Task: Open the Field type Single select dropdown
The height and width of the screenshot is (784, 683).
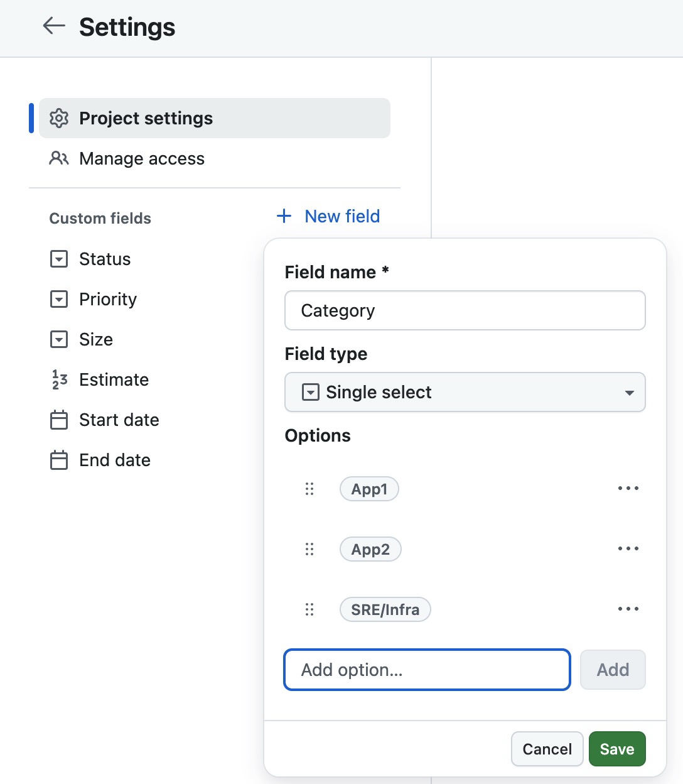Action: point(465,392)
